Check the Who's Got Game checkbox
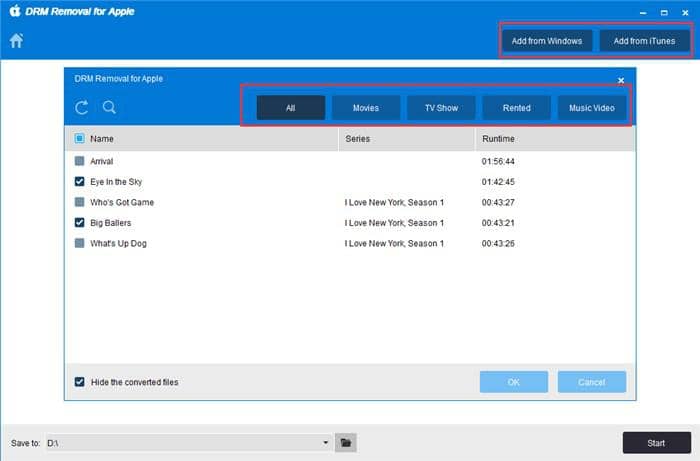Image resolution: width=700 pixels, height=461 pixels. pyautogui.click(x=79, y=202)
